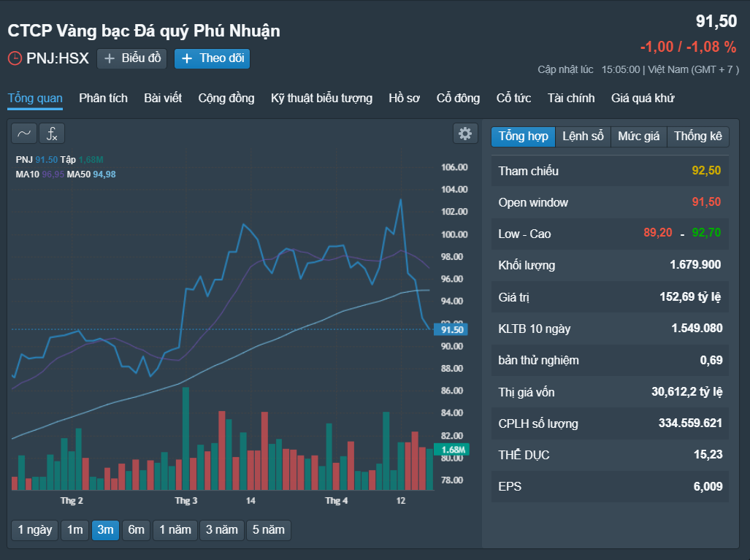This screenshot has height=560, width=750.
Task: View the Cổ tức tab
Action: [x=513, y=98]
